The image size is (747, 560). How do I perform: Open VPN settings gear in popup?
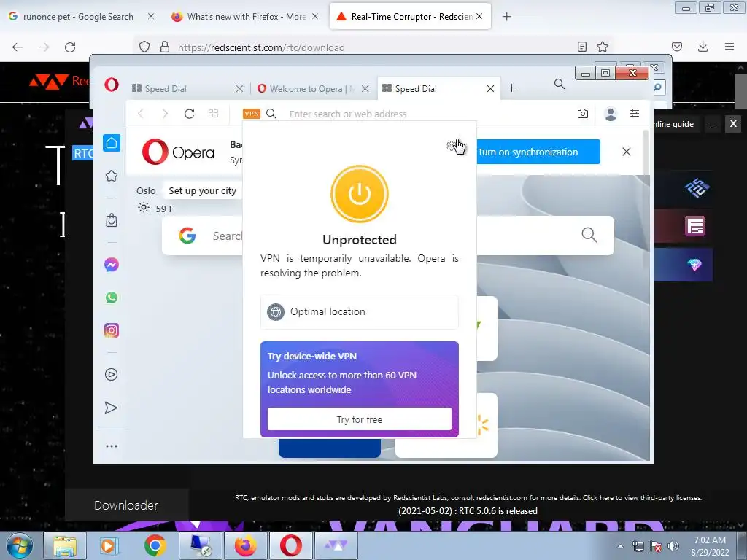click(x=451, y=146)
